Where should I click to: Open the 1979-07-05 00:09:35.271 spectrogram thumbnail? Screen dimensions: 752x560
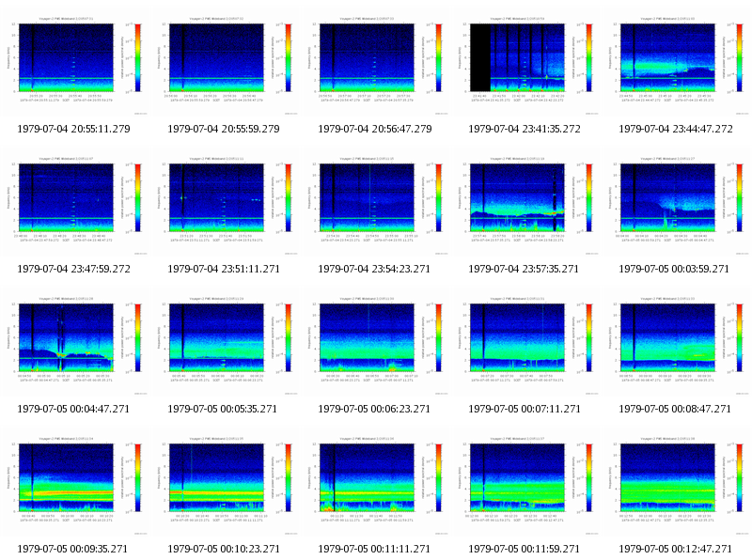coord(74,486)
